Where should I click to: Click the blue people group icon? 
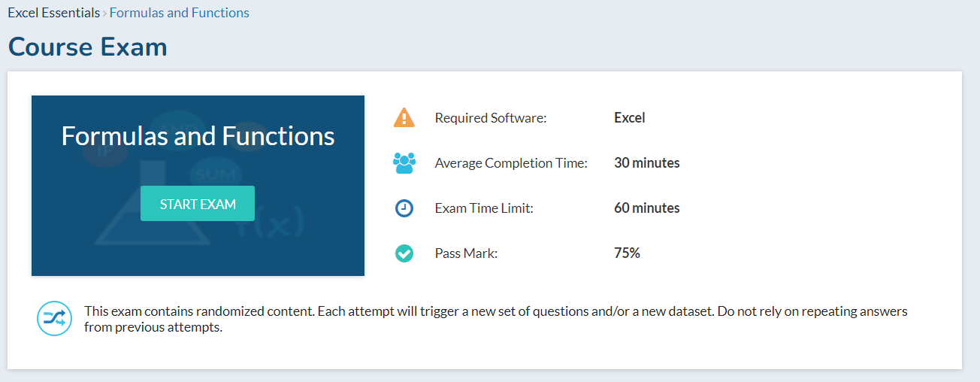tap(404, 163)
